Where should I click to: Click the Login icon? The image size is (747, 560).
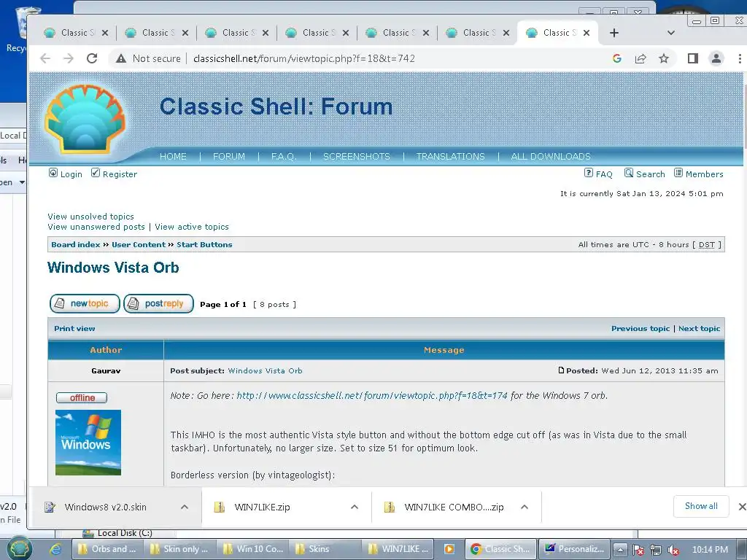pyautogui.click(x=53, y=173)
